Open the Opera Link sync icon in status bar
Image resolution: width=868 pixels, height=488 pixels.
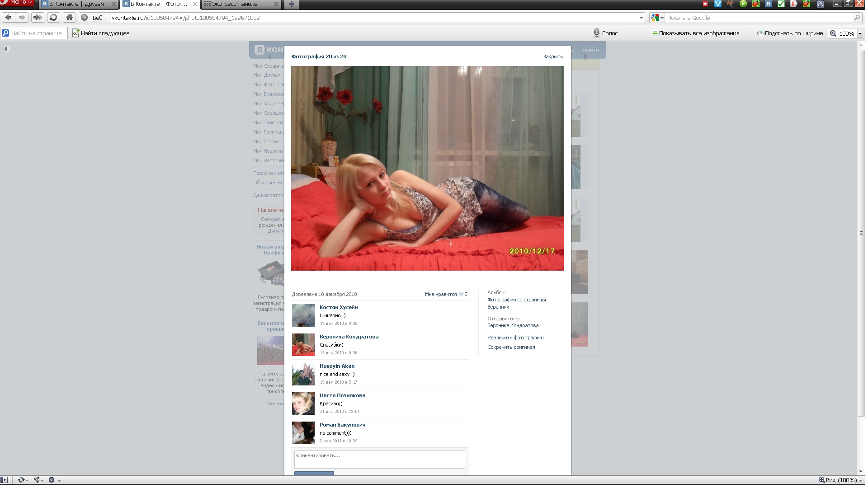[21, 480]
